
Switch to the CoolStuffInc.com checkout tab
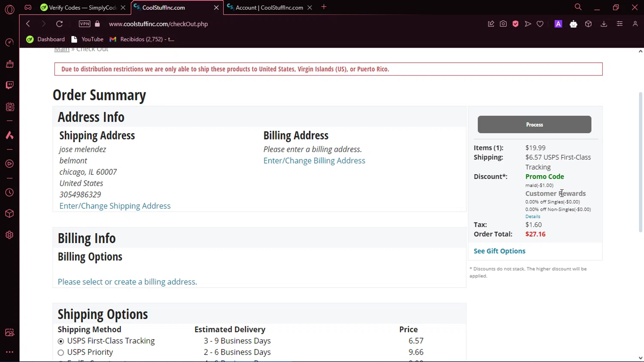tap(176, 8)
